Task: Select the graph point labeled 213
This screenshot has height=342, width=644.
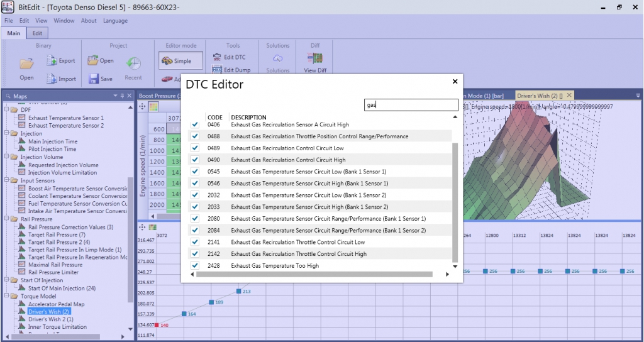Action: tap(238, 291)
